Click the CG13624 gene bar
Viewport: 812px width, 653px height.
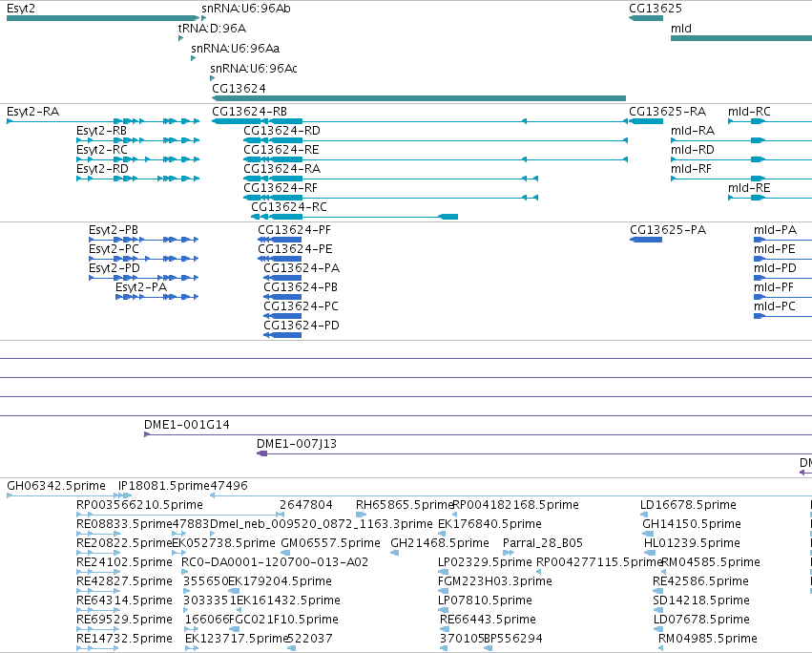pos(419,98)
